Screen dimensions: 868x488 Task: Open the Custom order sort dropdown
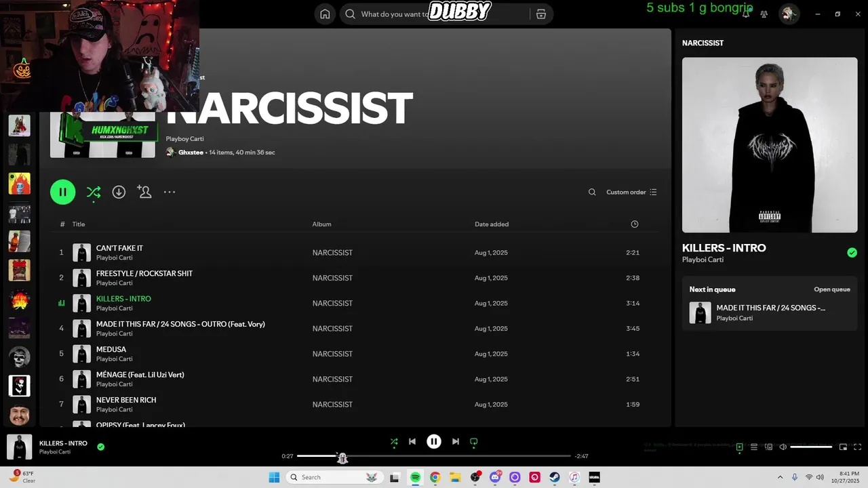631,192
